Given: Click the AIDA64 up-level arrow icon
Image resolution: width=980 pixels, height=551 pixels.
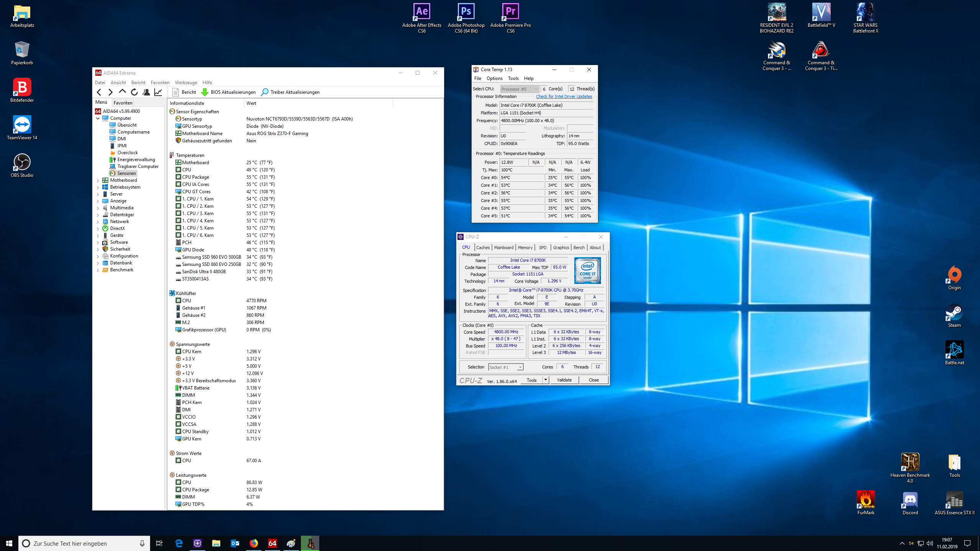Looking at the screenshot, I should (x=122, y=92).
